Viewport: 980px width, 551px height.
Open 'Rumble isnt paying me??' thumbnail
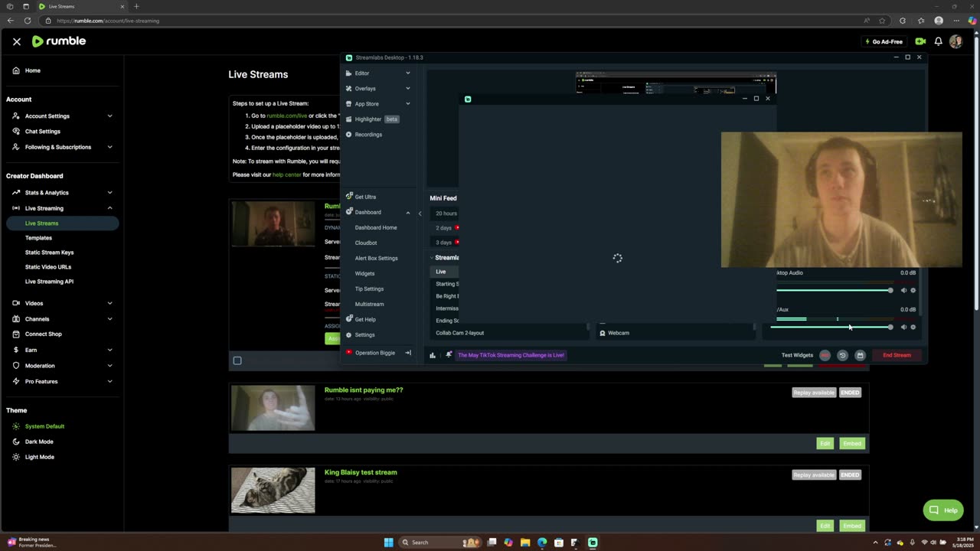coord(273,408)
